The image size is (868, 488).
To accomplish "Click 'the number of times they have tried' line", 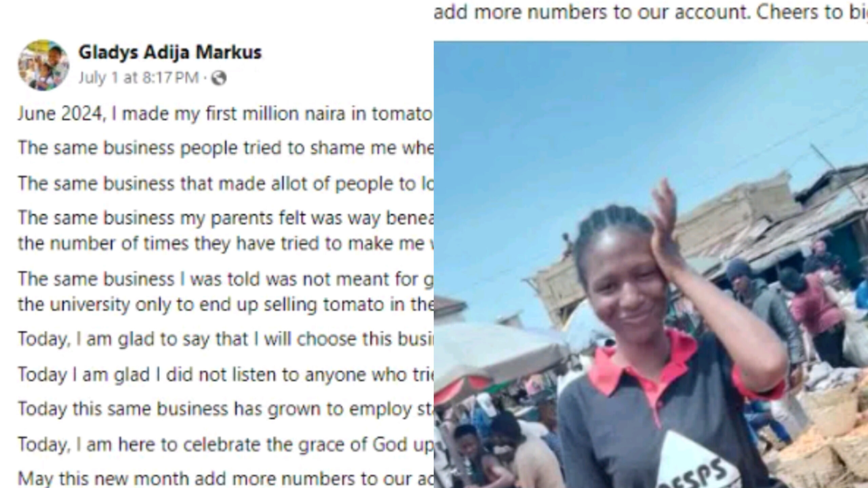I will click(225, 243).
